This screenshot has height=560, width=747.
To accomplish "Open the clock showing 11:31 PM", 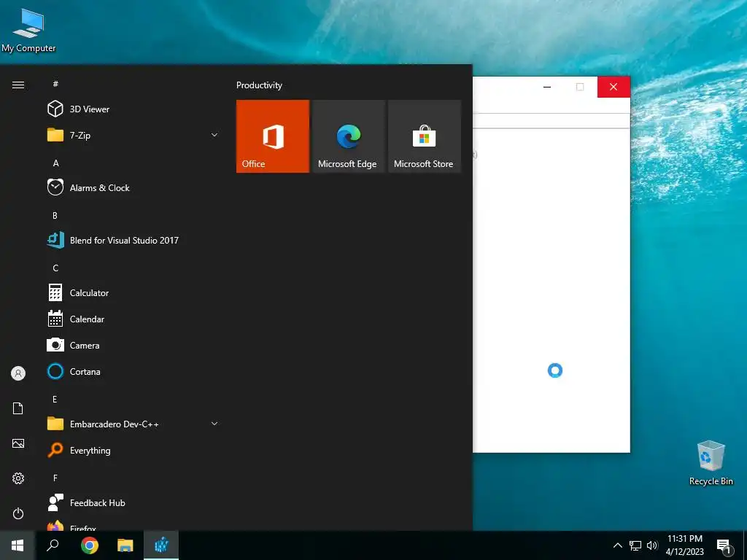I will point(684,545).
